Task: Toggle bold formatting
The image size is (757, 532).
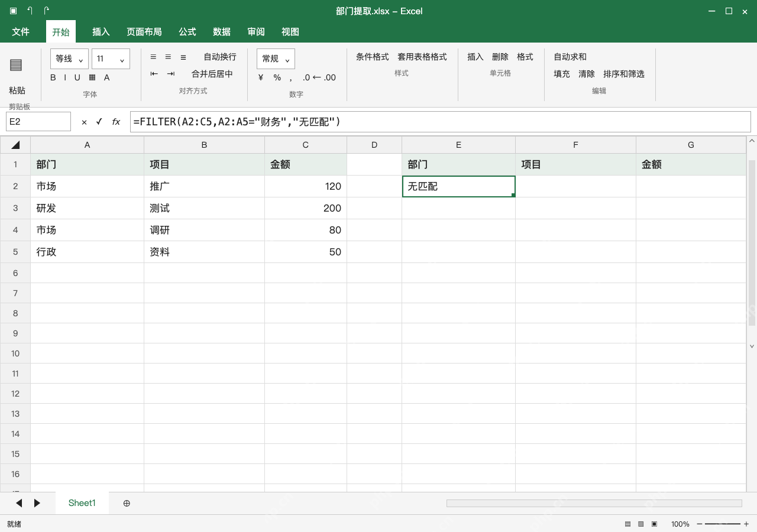Action: click(53, 77)
